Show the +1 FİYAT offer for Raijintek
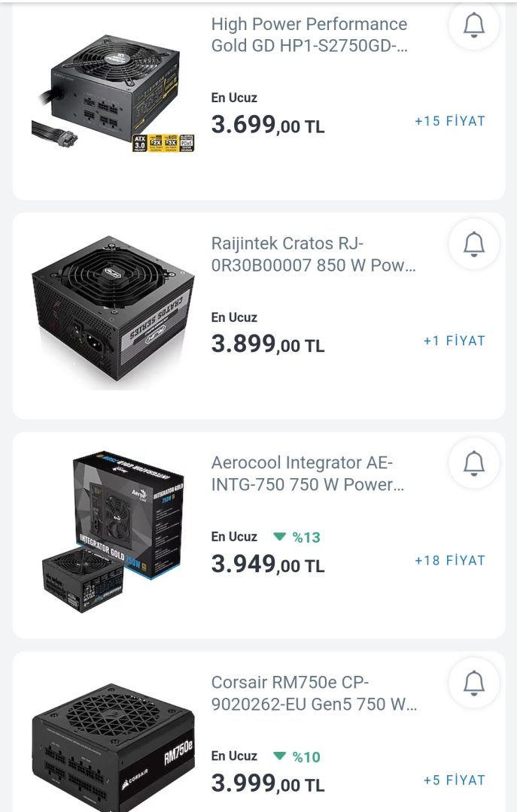 tap(455, 341)
